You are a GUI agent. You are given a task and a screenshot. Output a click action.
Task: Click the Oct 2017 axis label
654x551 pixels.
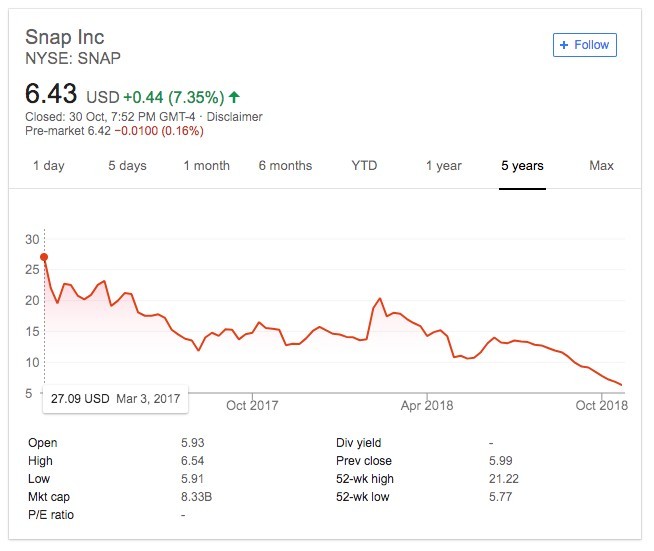pos(252,405)
